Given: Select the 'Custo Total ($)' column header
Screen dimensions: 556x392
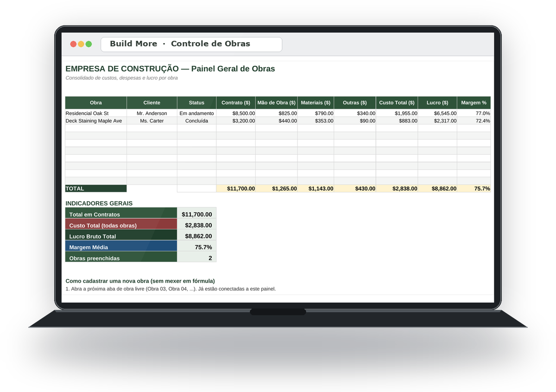Looking at the screenshot, I should tap(397, 103).
